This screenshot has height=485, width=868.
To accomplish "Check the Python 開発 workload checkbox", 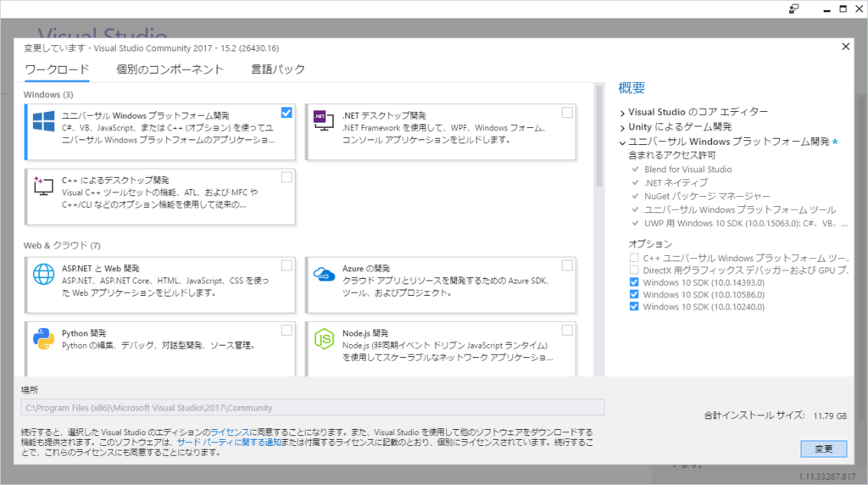I will pos(287,331).
